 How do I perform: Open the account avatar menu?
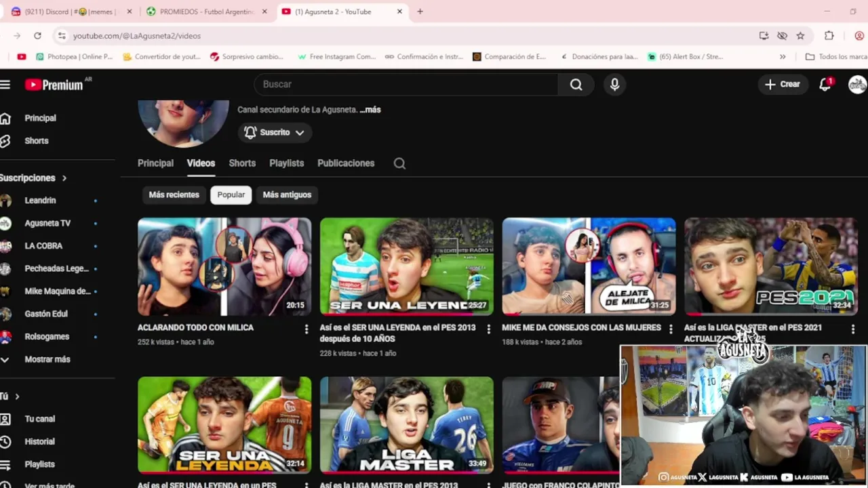(x=857, y=84)
